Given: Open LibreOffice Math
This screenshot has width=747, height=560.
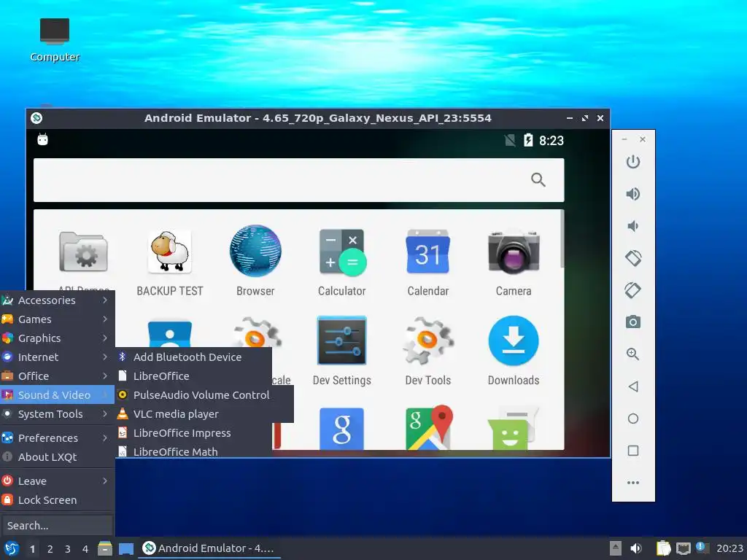Looking at the screenshot, I should (193, 451).
